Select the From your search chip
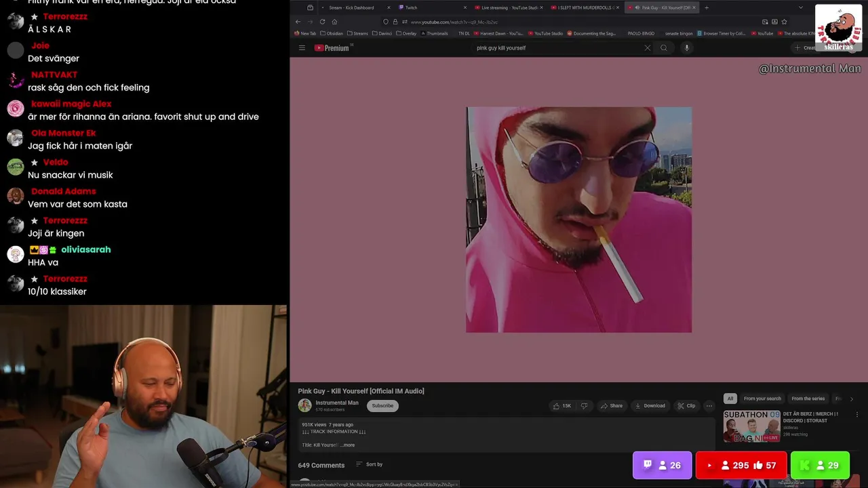868x488 pixels. [762, 399]
